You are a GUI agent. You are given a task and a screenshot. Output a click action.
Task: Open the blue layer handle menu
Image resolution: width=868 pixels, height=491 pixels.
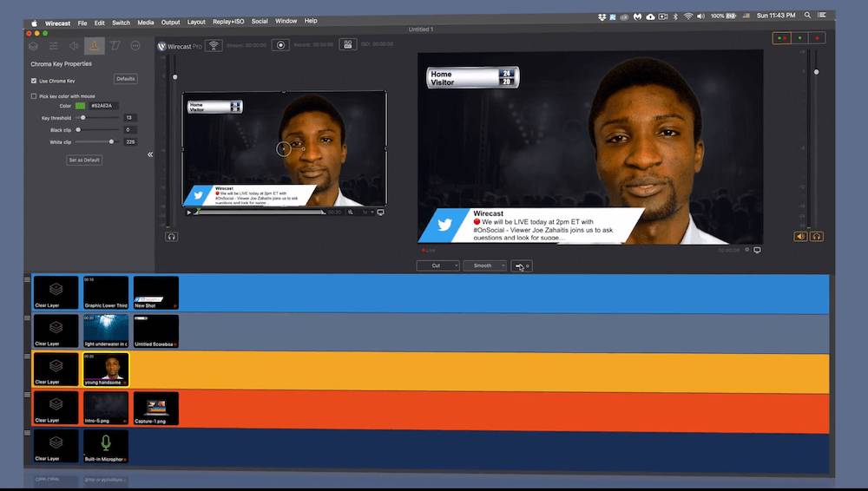[27, 279]
